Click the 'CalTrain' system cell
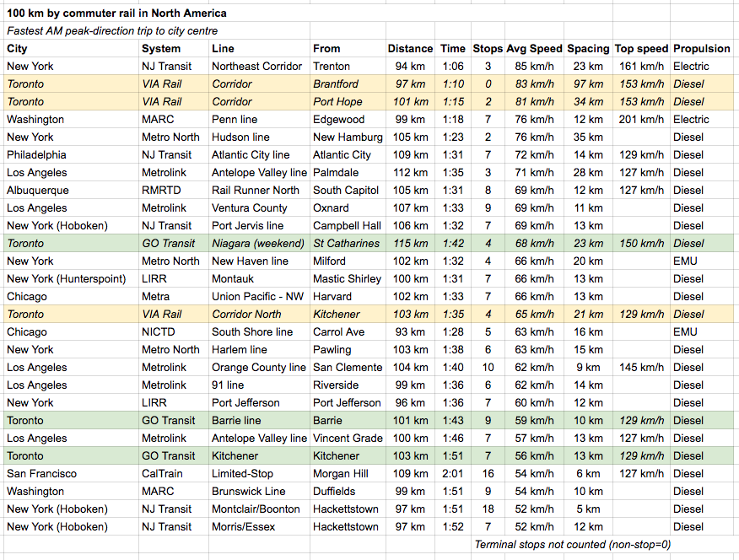Image resolution: width=739 pixels, height=560 pixels. coord(163,473)
